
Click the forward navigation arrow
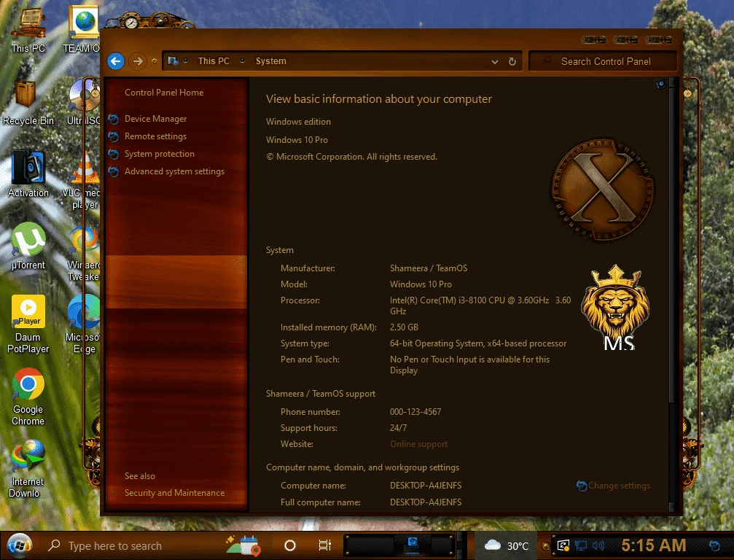tap(137, 61)
